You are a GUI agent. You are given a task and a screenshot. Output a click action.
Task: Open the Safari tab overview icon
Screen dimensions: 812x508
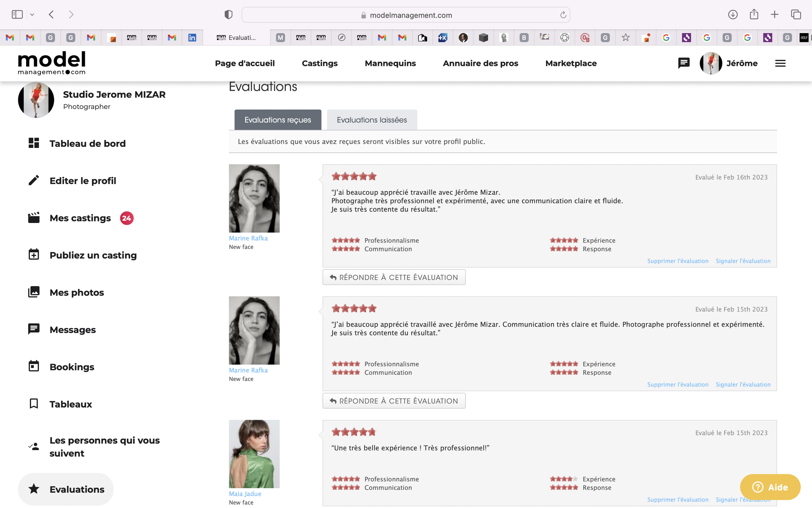click(x=795, y=14)
